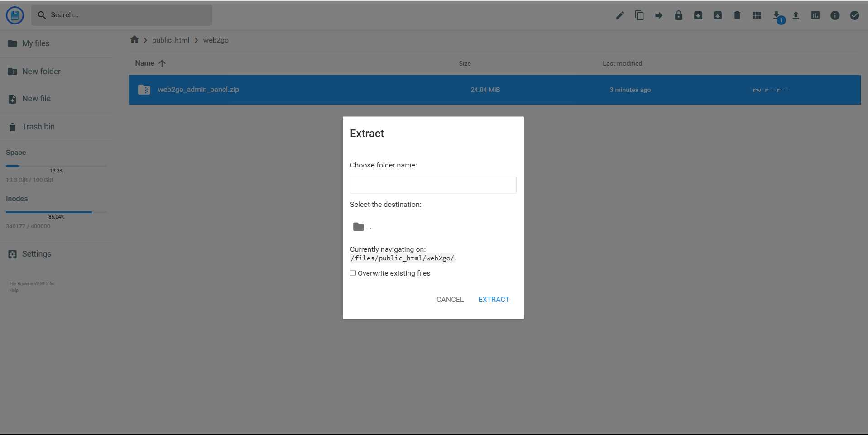
Task: Click the copy file icon
Action: [x=639, y=16]
